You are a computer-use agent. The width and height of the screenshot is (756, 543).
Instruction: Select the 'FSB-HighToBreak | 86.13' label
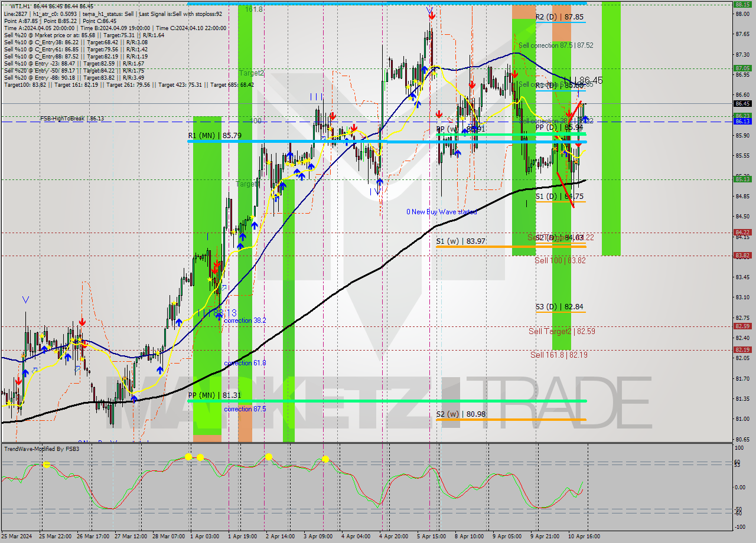(x=72, y=118)
